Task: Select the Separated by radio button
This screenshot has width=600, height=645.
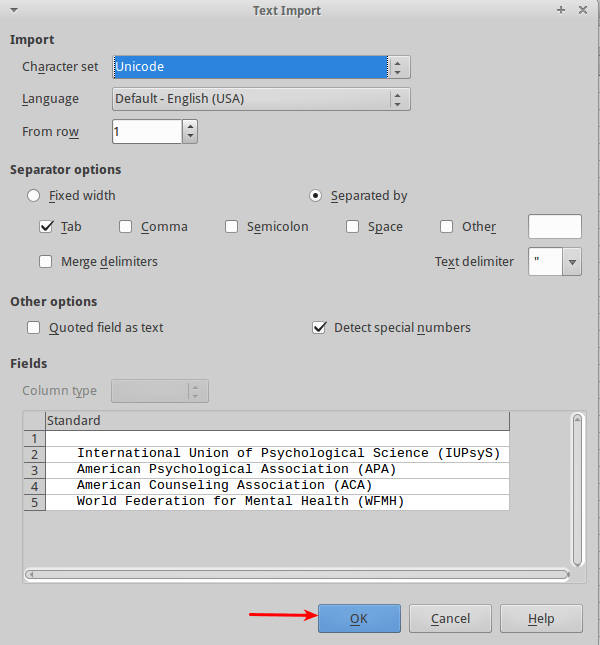Action: 316,196
